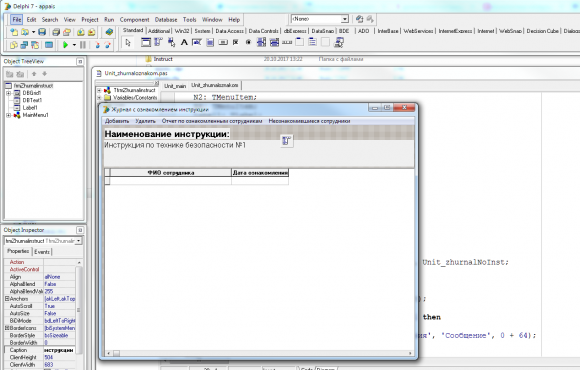Select the ListBox component in palette
The width and height of the screenshot is (580, 370).
tap(261, 43)
